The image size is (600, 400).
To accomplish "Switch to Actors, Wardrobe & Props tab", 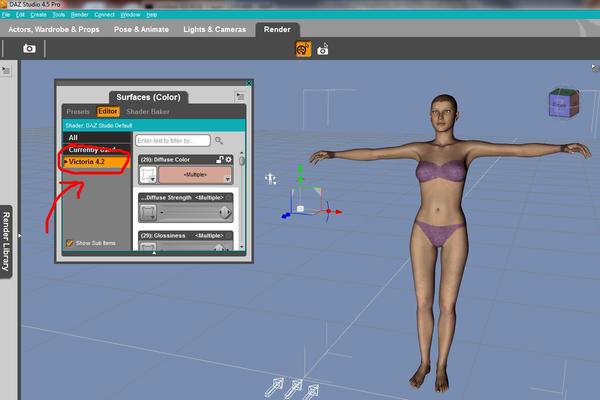I will coord(54,29).
